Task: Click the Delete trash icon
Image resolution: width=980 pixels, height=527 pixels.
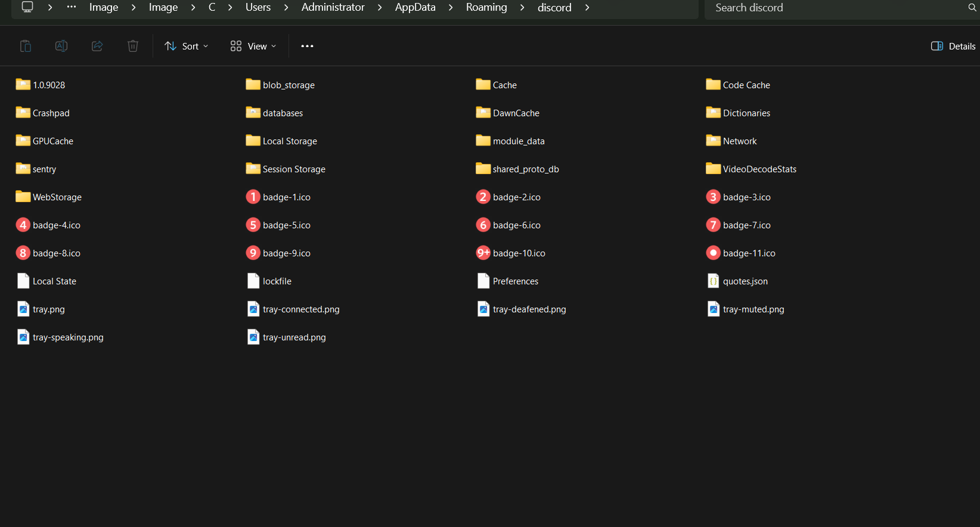Action: [x=133, y=46]
